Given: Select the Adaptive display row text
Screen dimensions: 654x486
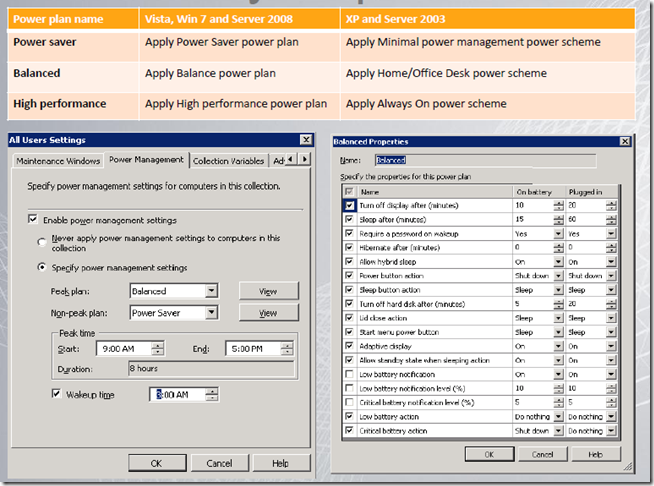Looking at the screenshot, I should point(385,346).
